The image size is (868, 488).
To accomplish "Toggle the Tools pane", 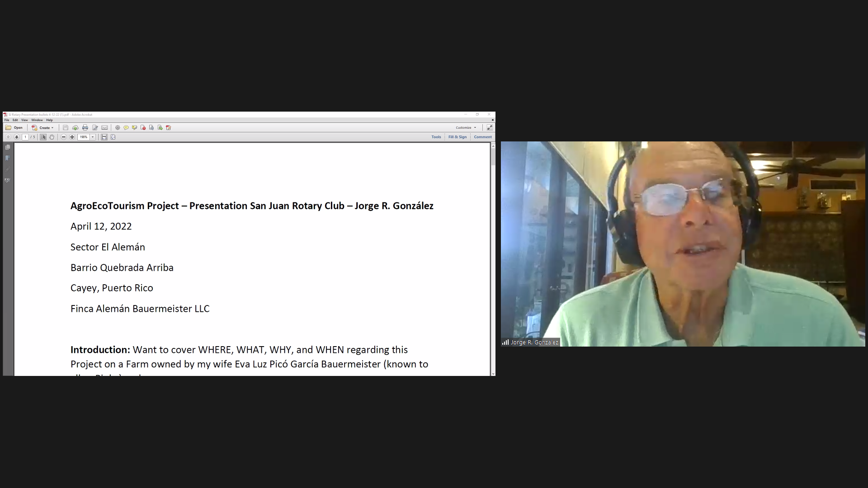I will (x=436, y=137).
